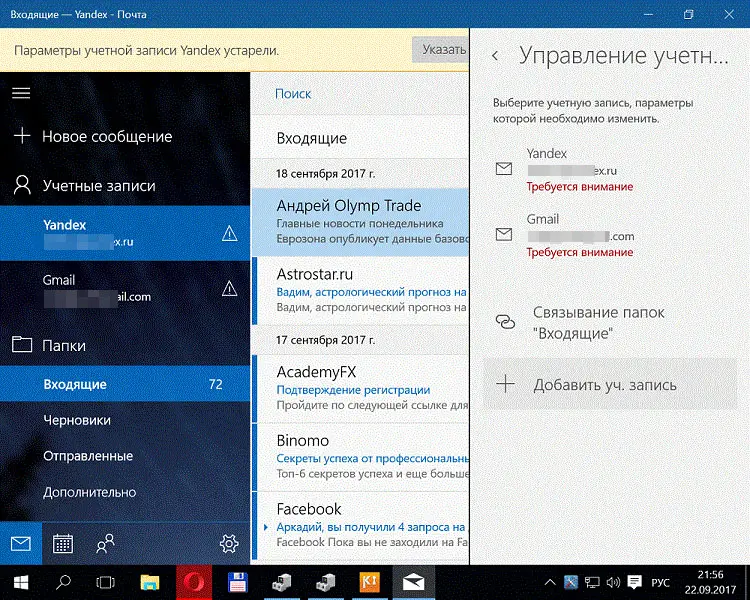Click the warning triangle next to Yandex
Image resolution: width=750 pixels, height=600 pixels.
coord(229,234)
